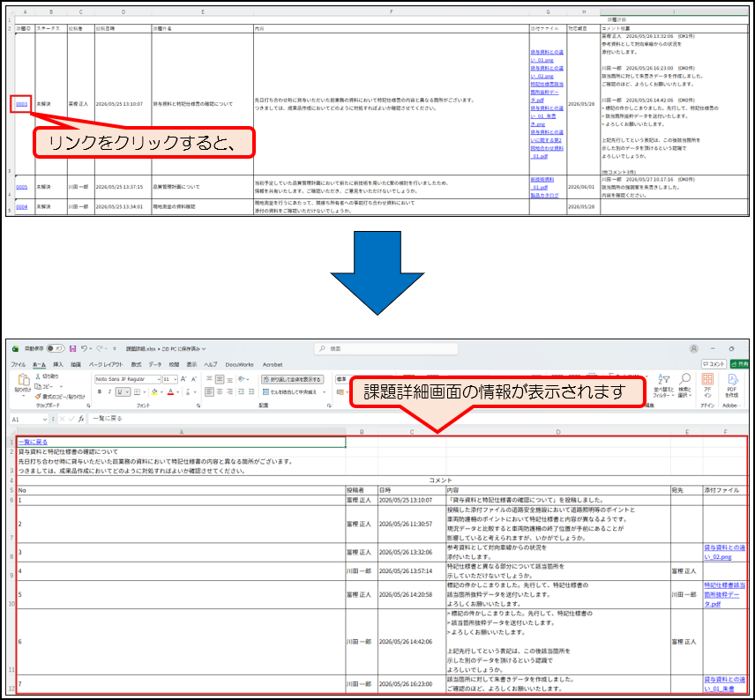Click the Find & Select (検索と選択) magnifier icon
Screen dimensions: 755x700
pos(685,379)
